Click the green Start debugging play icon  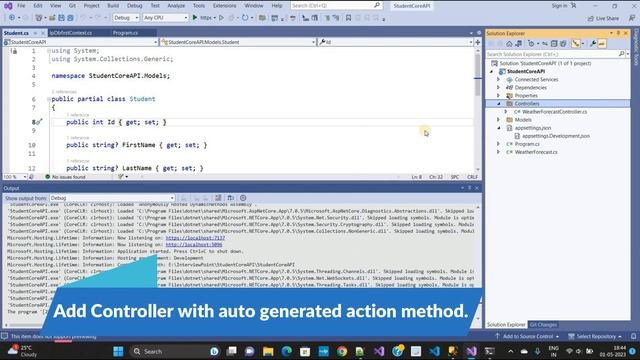click(x=195, y=18)
